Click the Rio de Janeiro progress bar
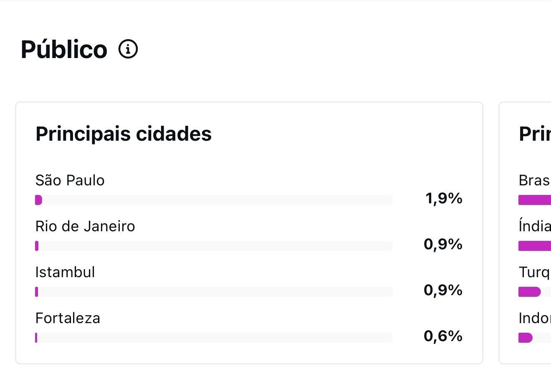551x392 pixels. tap(214, 246)
